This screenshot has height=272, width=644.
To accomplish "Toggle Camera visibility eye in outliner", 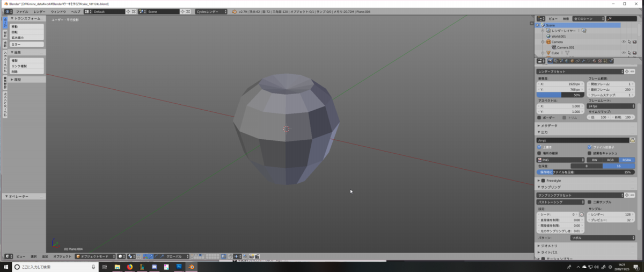I will click(624, 41).
